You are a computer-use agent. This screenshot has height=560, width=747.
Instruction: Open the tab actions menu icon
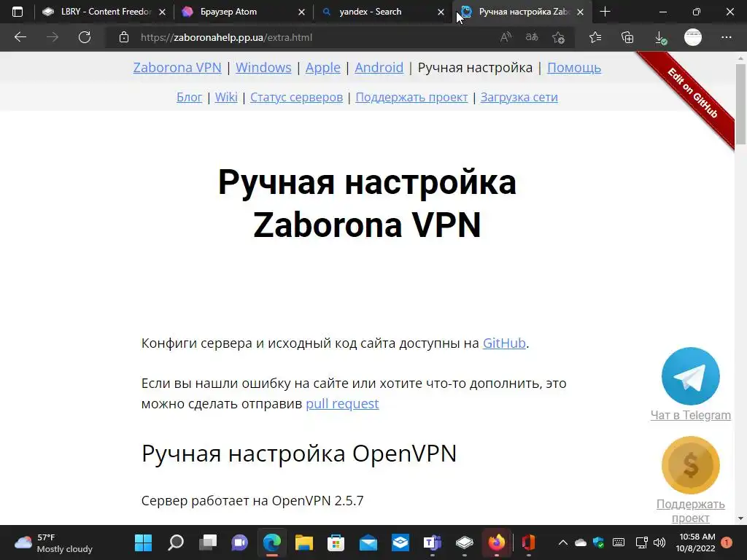(18, 12)
